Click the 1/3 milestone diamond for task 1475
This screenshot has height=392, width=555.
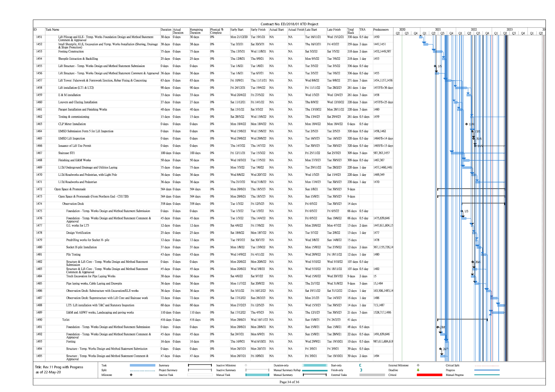462,211
